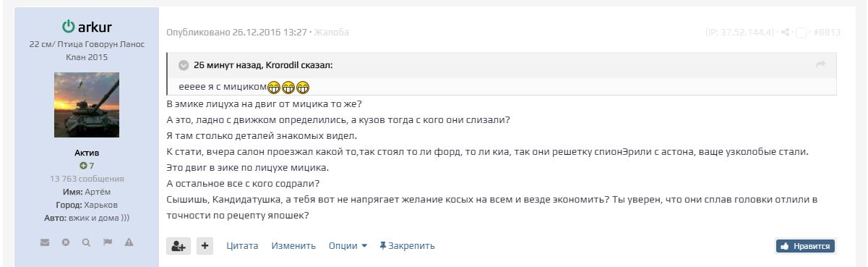This screenshot has height=267, width=868.
Task: Open the Опции dropdown menu
Action: click(348, 246)
